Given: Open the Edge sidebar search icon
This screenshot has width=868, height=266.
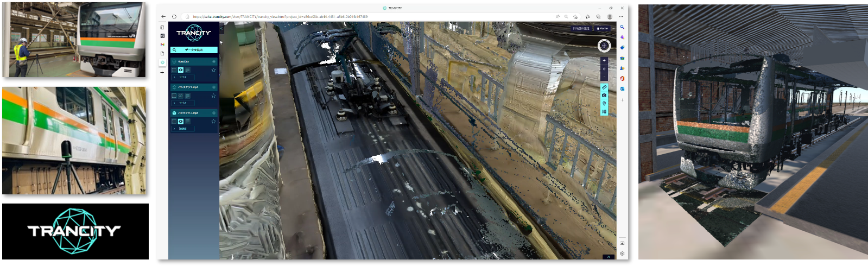Looking at the screenshot, I should (622, 27).
